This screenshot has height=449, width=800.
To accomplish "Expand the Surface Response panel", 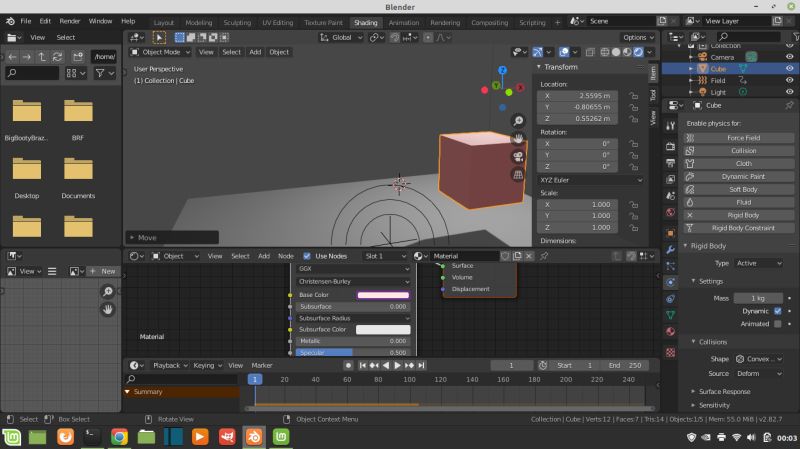I will pyautogui.click(x=724, y=391).
